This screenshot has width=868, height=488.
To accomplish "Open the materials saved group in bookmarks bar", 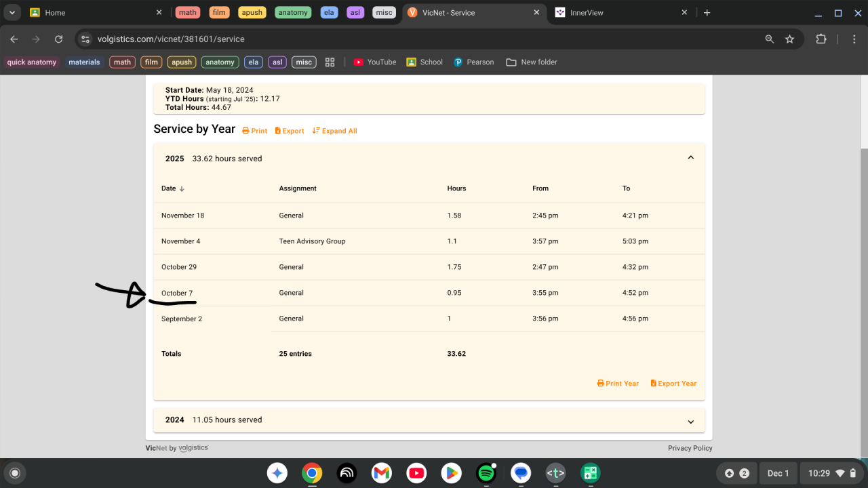I will click(84, 62).
